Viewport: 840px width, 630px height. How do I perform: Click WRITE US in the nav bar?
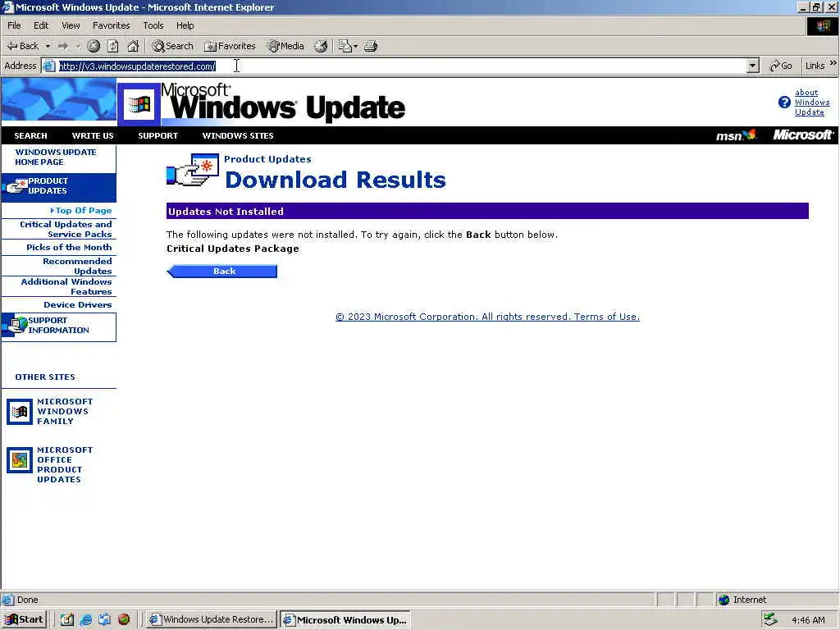click(93, 135)
